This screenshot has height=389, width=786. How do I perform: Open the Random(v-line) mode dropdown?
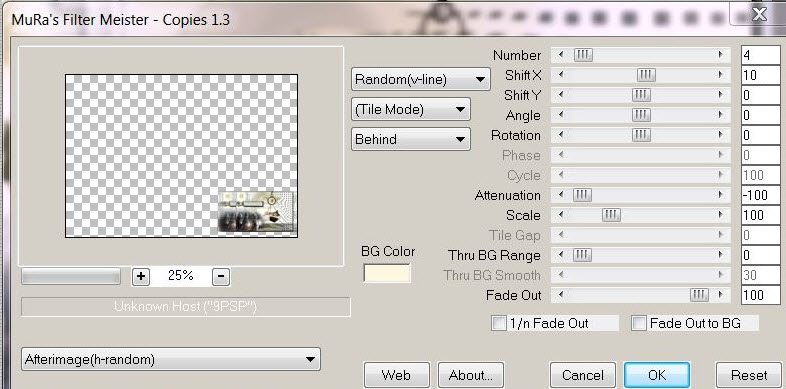click(x=421, y=79)
